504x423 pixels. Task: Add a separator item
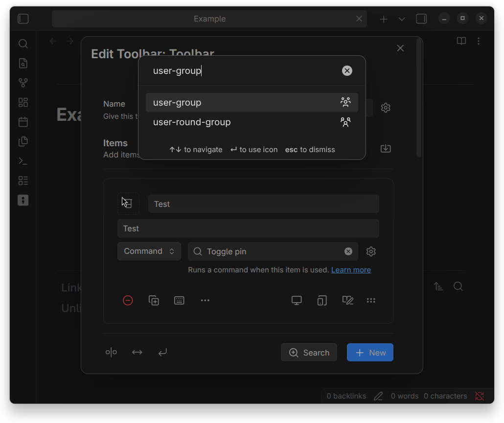(111, 353)
